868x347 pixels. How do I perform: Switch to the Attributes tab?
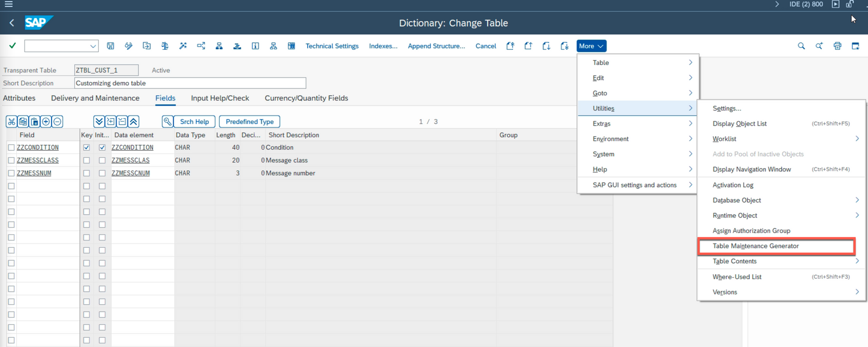(19, 98)
